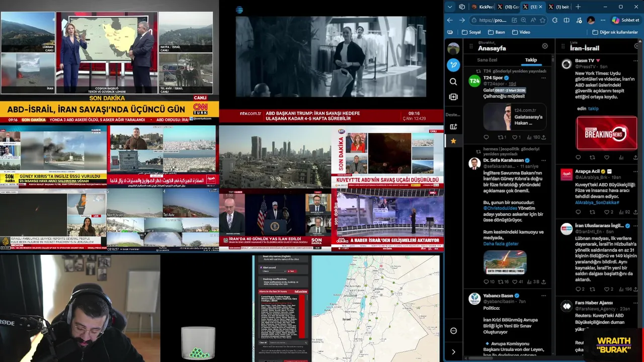Open the Sohbet et Copilot button
Image resolution: width=644 pixels, height=362 pixels.
625,20
